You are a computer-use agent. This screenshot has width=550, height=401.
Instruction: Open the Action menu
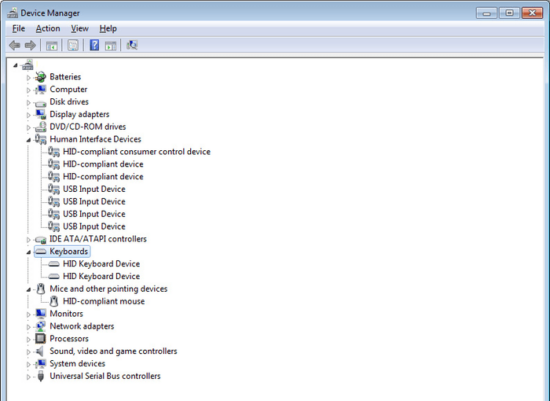point(48,28)
